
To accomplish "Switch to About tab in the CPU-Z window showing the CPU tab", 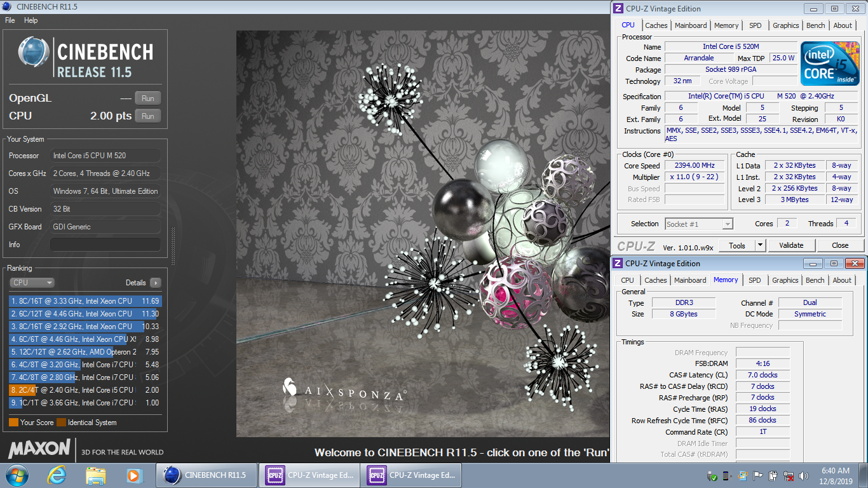I will click(x=843, y=25).
